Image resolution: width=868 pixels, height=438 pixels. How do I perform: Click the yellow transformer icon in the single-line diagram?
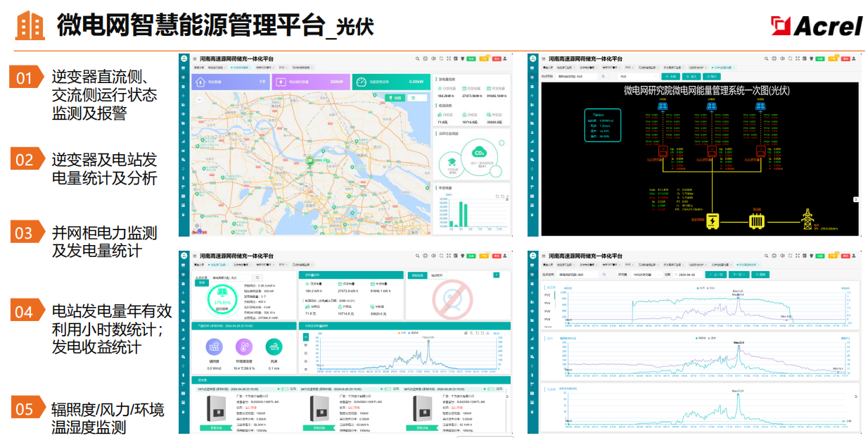756,221
